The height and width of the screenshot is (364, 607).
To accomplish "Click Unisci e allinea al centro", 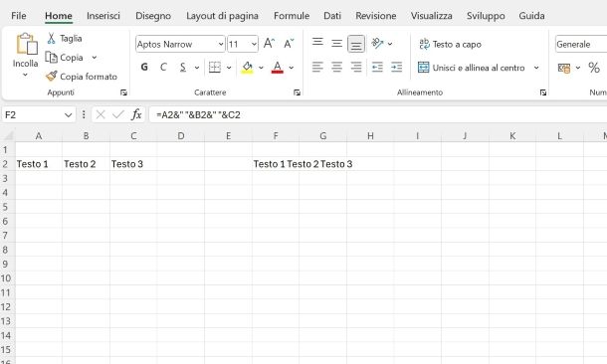I will 472,68.
